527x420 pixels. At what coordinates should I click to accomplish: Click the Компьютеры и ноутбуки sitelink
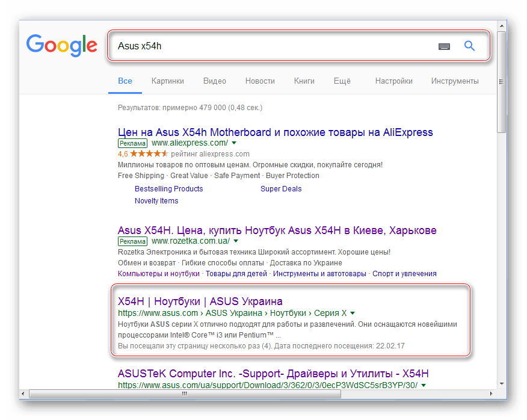(x=159, y=273)
